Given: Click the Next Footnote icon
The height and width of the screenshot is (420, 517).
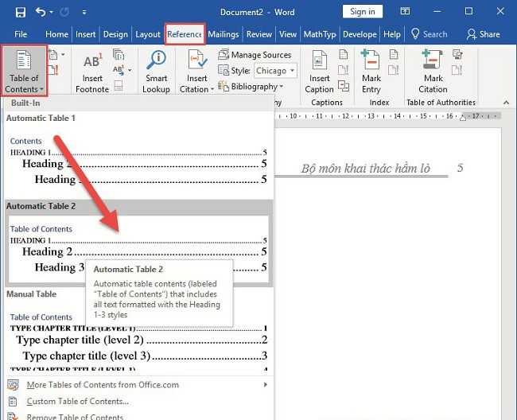Looking at the screenshot, I should click(119, 70).
